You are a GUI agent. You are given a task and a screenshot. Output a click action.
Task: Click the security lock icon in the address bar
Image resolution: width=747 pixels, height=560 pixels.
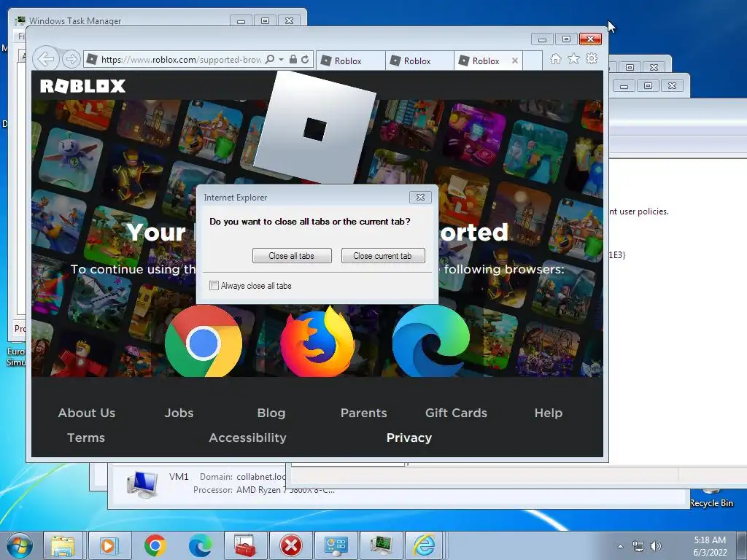[293, 59]
